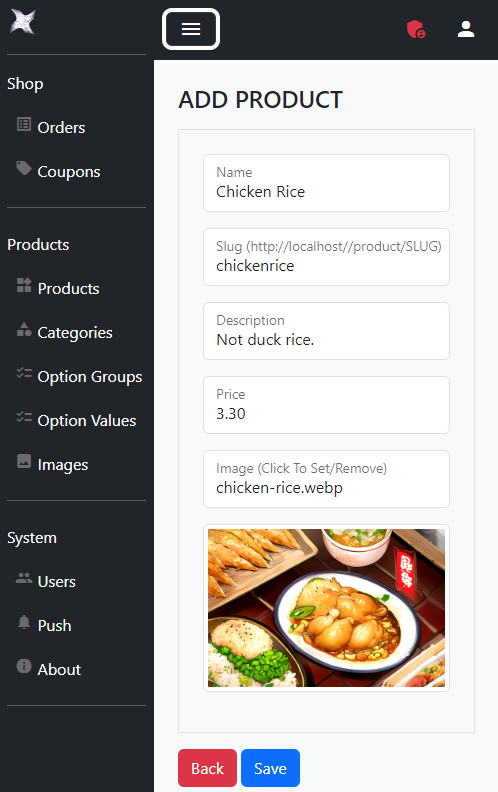Open Option Values in sidebar
The width and height of the screenshot is (498, 792).
click(76, 421)
